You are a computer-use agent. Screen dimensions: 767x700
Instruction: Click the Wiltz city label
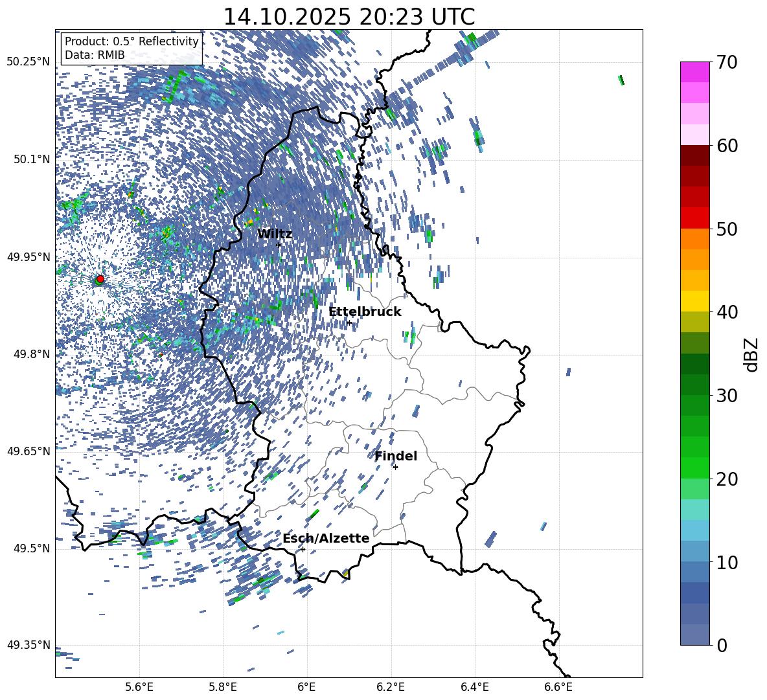275,234
